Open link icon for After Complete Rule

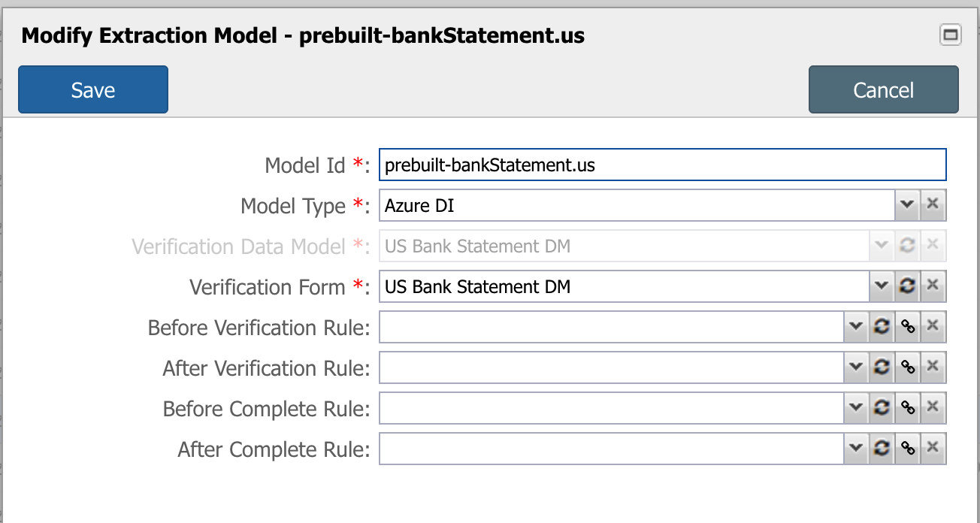[x=907, y=449]
